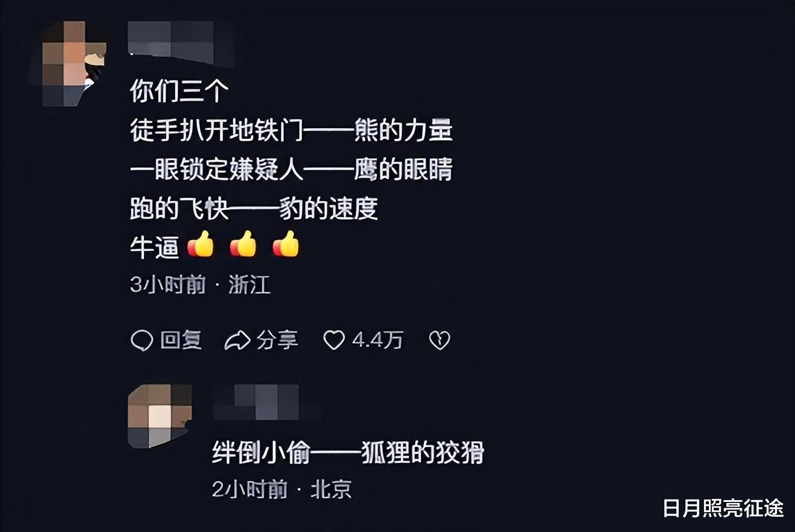The height and width of the screenshot is (532, 795).
Task: Select the line 徒手扒开地铁门——熊的力量
Action: (291, 131)
